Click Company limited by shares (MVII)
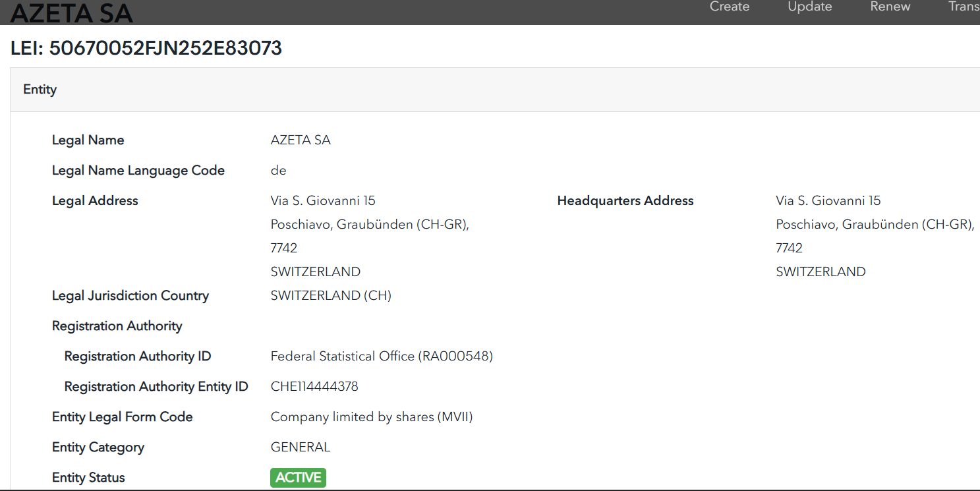980x491 pixels. [x=372, y=417]
